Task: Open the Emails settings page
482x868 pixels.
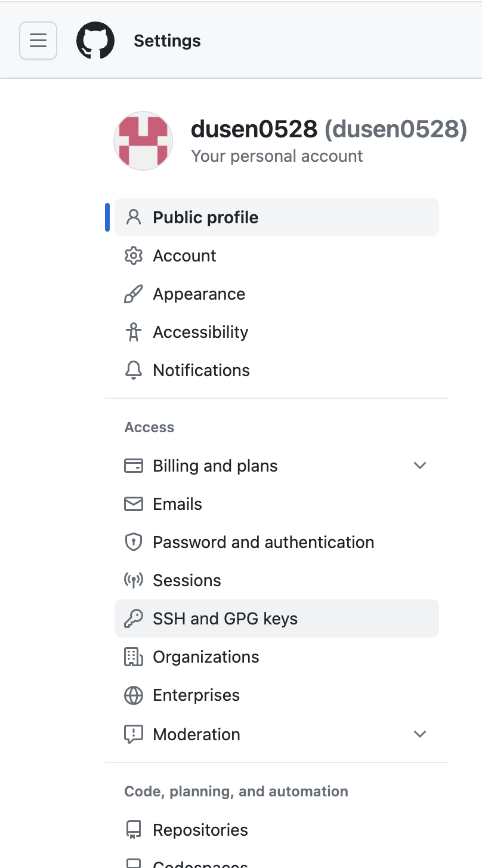Action: coord(177,504)
